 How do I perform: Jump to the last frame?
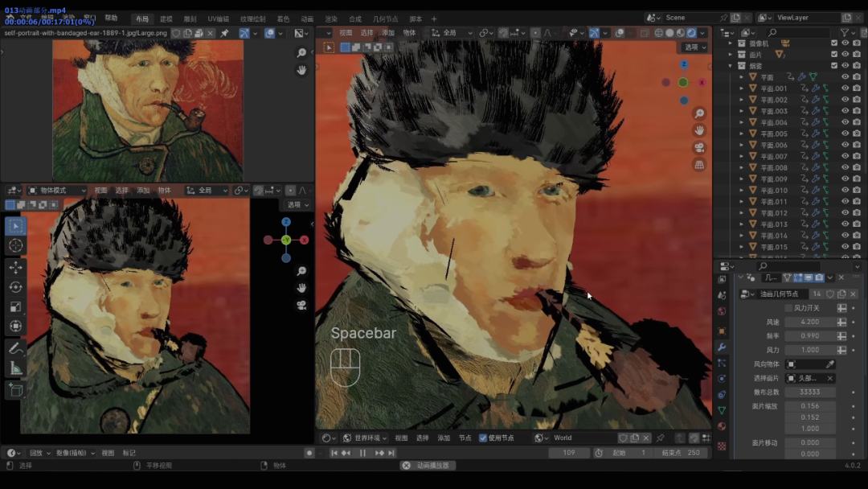tap(391, 453)
